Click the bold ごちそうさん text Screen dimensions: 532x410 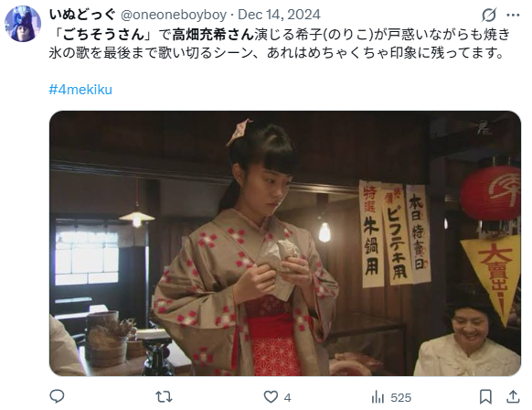tap(103, 34)
